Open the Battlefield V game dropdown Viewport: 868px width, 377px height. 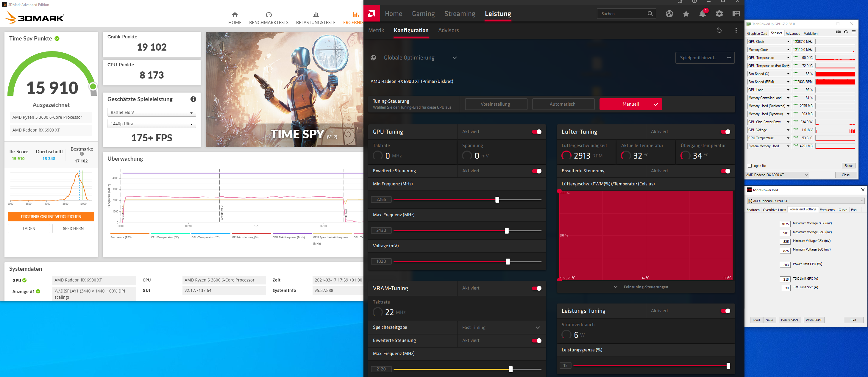coord(151,112)
